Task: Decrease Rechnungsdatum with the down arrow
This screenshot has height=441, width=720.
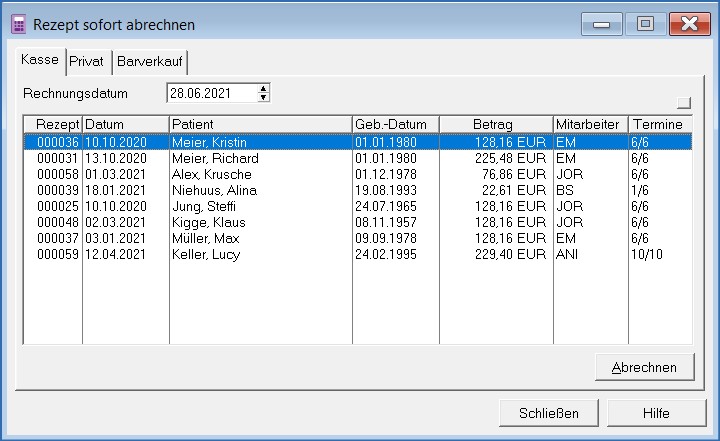Action: tap(264, 97)
